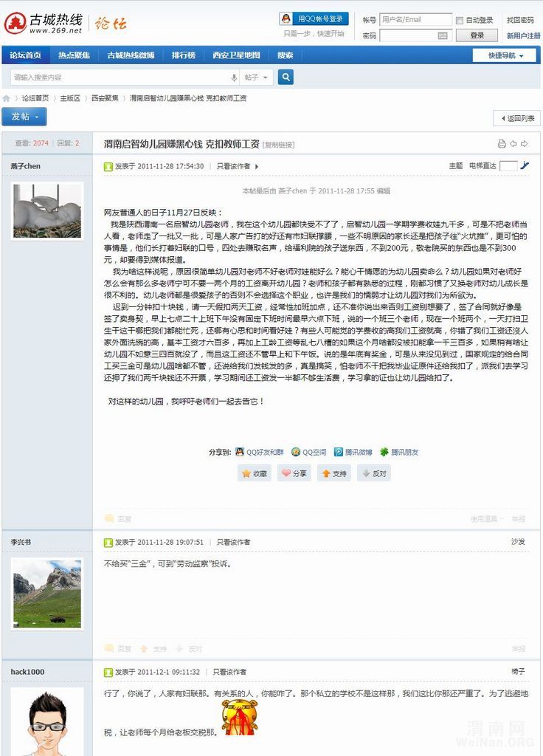This screenshot has width=543, height=756.
Task: Click the elevator jump go icon
Action: pyautogui.click(x=525, y=166)
